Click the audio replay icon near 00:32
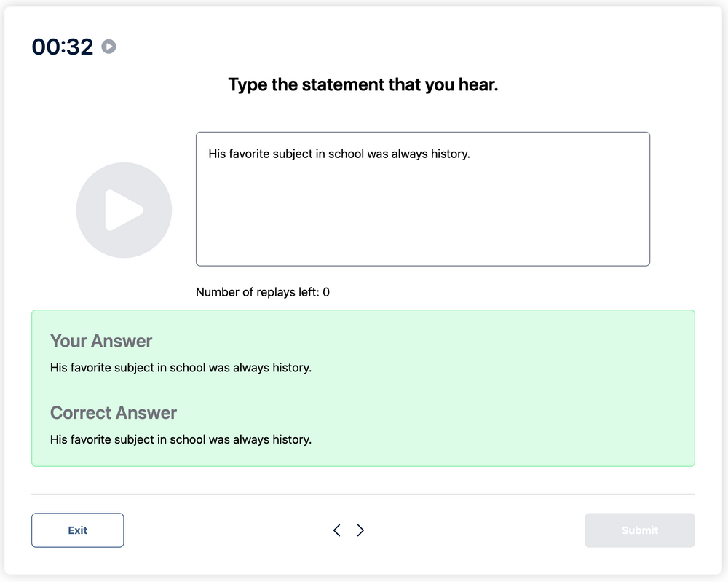This screenshot has height=582, width=728. coord(109,47)
